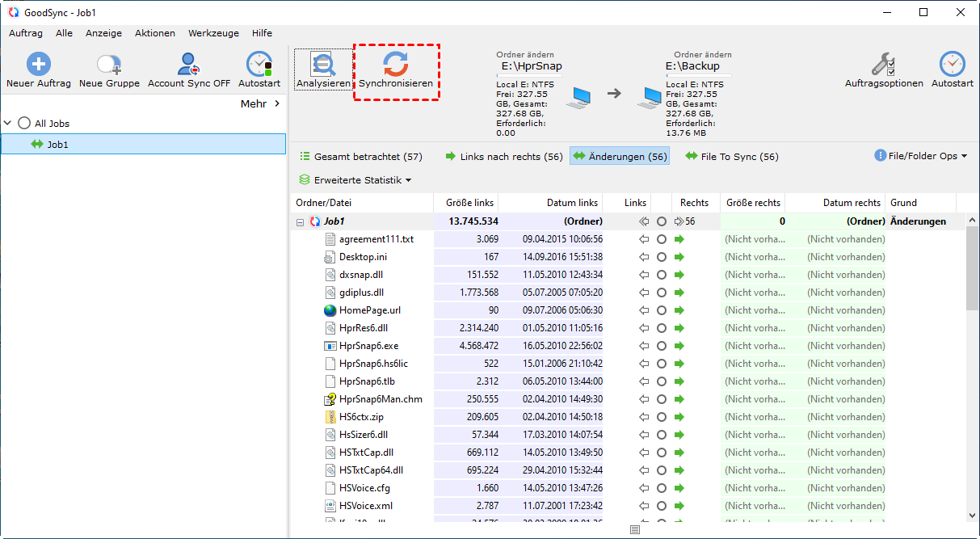The image size is (980, 539).
Task: Open Account Sync OFF icon
Action: click(189, 65)
